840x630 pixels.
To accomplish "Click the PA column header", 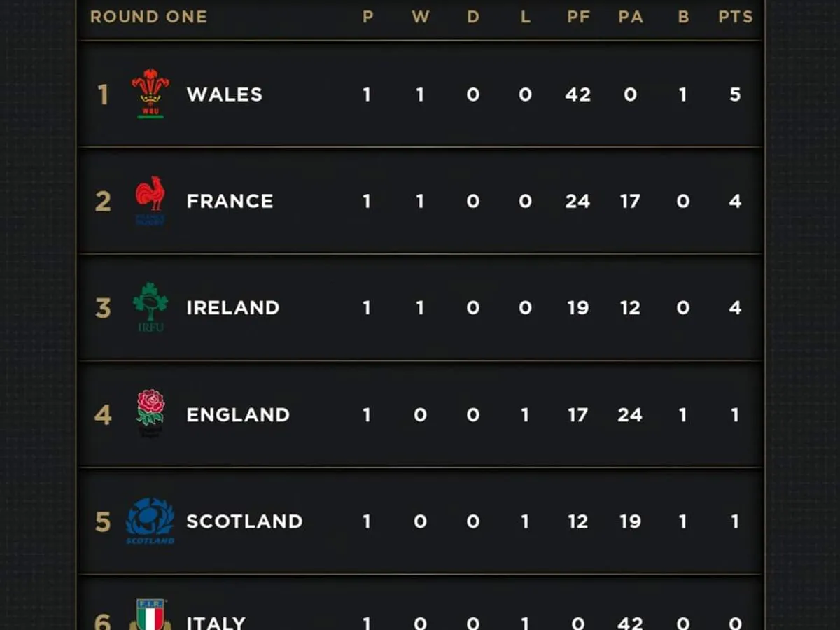I will pos(631,17).
